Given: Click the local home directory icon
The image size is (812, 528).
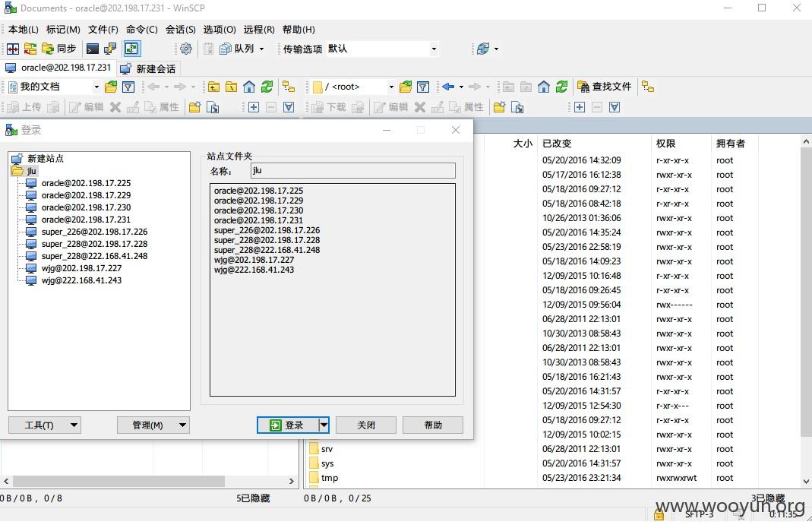Looking at the screenshot, I should (249, 87).
